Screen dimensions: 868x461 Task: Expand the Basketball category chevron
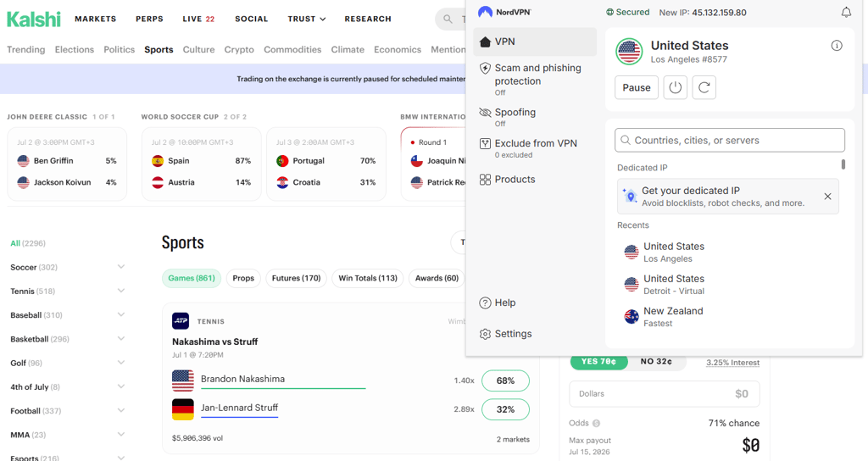tap(120, 339)
